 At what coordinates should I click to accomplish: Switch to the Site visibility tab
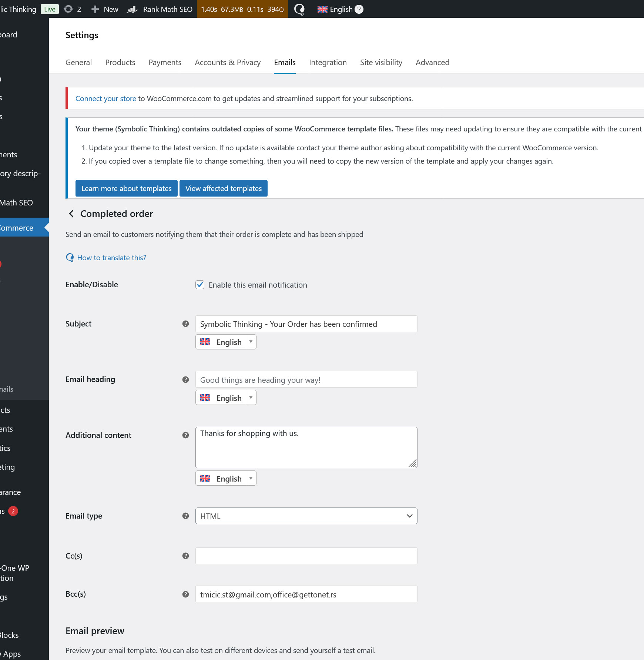coord(381,63)
